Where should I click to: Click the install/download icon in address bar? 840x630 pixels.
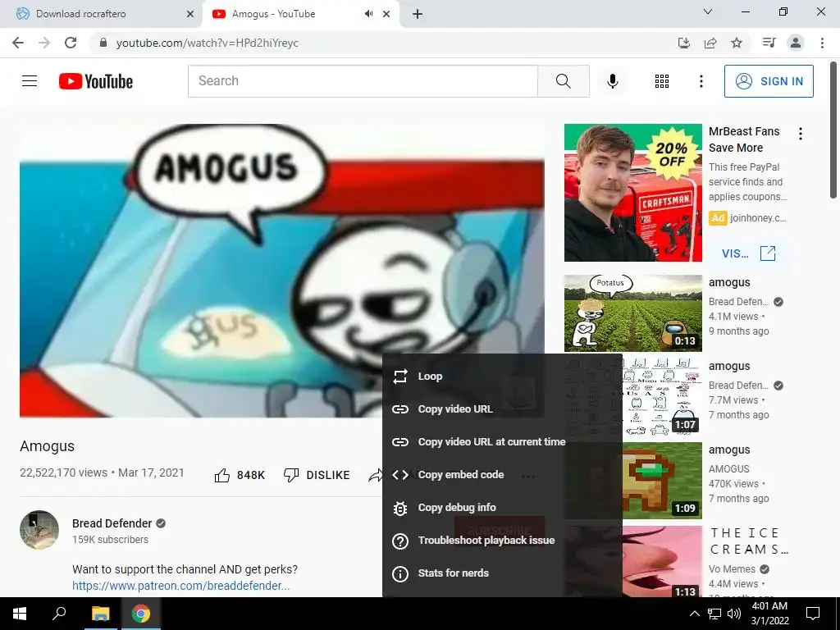[684, 43]
